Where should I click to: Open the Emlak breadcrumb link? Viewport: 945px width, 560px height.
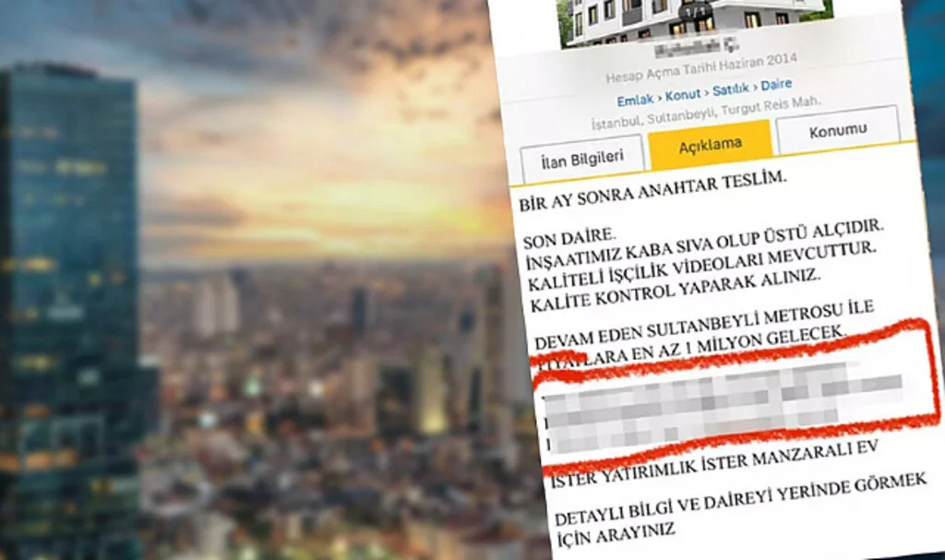click(x=635, y=100)
